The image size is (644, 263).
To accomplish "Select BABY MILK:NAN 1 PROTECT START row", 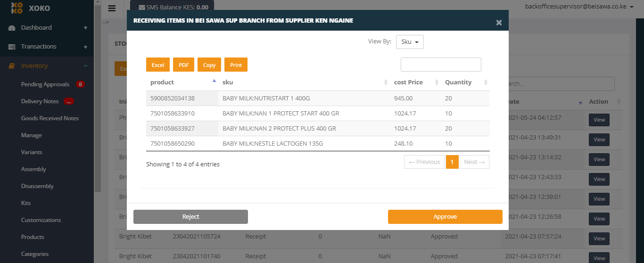I will tap(318, 114).
